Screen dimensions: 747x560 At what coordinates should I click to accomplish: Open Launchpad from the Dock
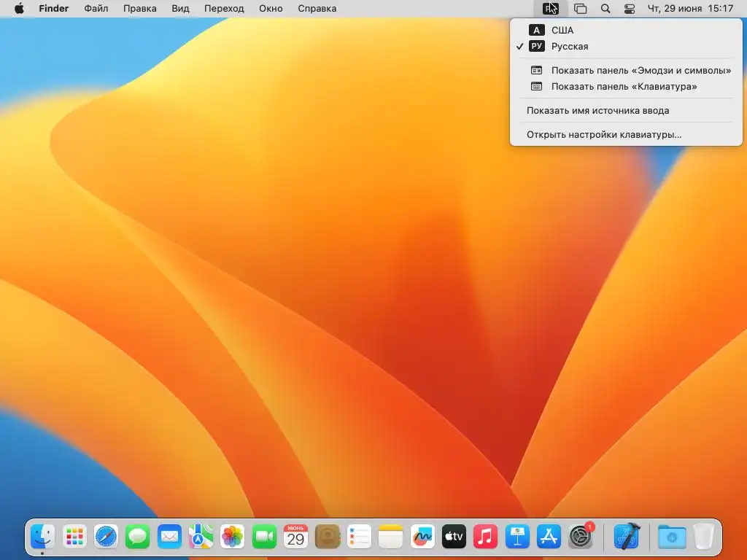click(x=75, y=537)
